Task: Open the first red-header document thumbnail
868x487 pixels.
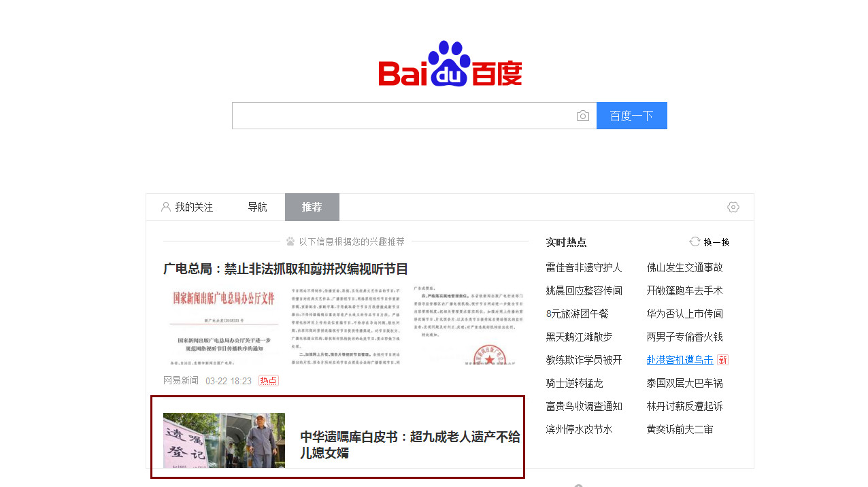Action: pos(224,326)
